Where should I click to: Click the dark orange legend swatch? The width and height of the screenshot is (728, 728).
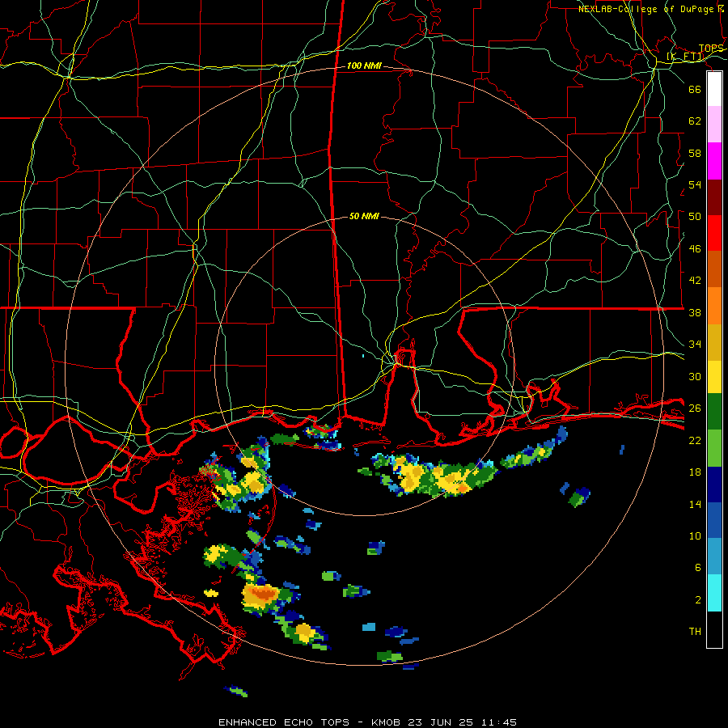(714, 269)
